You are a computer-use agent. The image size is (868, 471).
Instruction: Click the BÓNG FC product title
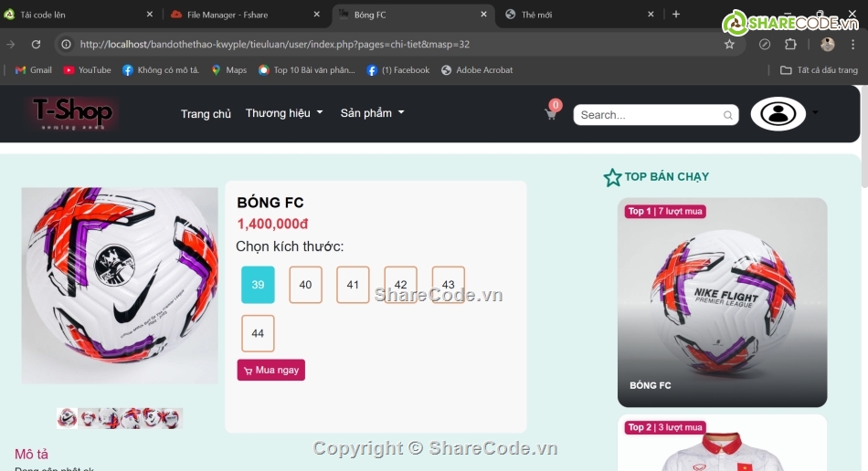[270, 203]
